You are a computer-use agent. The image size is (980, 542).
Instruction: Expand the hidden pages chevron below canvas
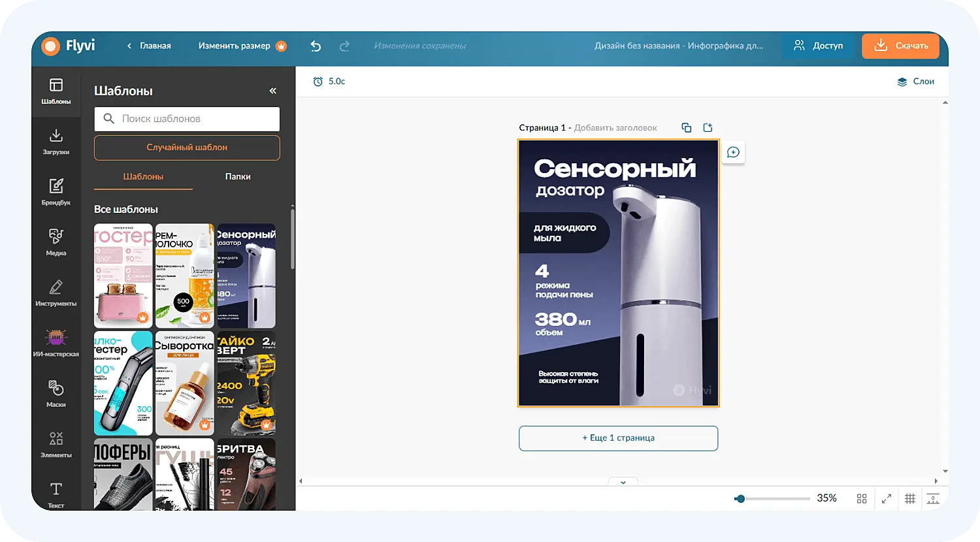click(623, 481)
